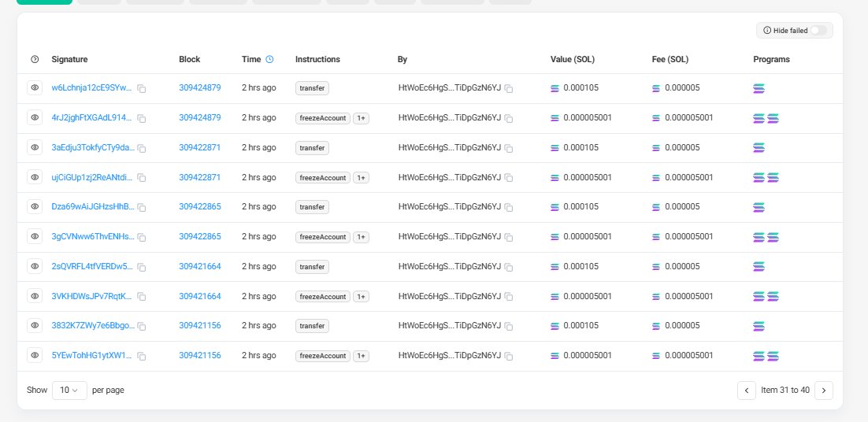Copy signature 3gCVNww6ThvENHs

142,237
